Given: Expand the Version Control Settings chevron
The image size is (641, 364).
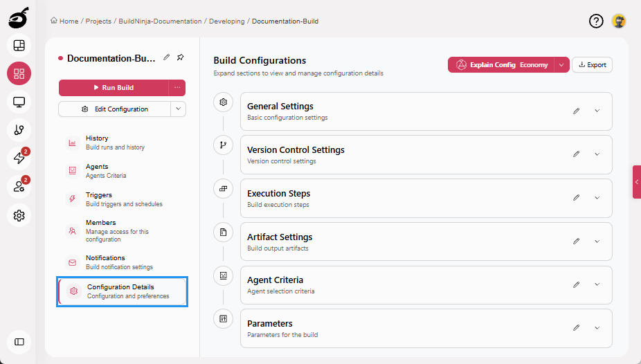Looking at the screenshot, I should point(597,154).
